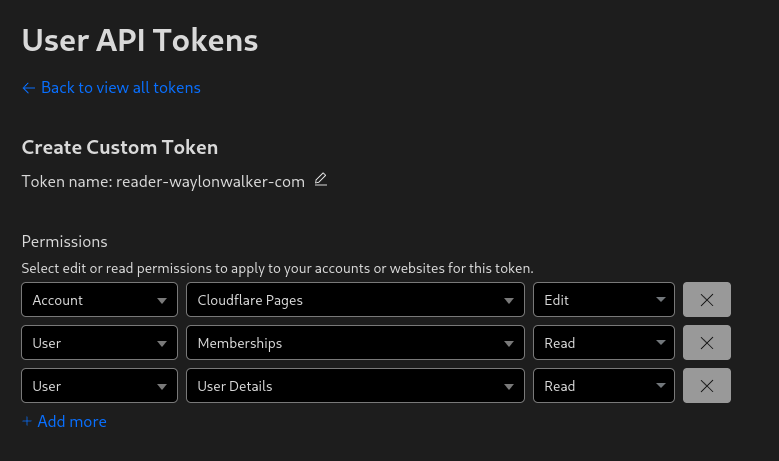Open the Memberships permission dropdown

point(355,343)
